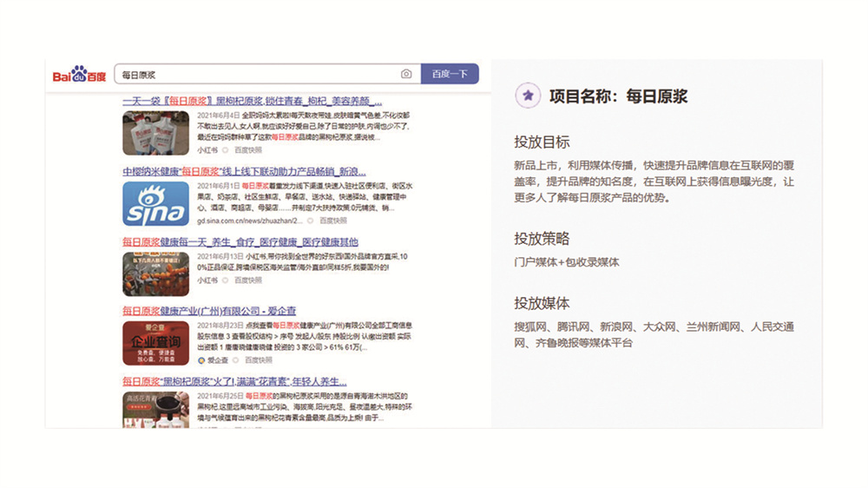Click the purple star project icon
The width and height of the screenshot is (868, 488).
click(x=527, y=96)
